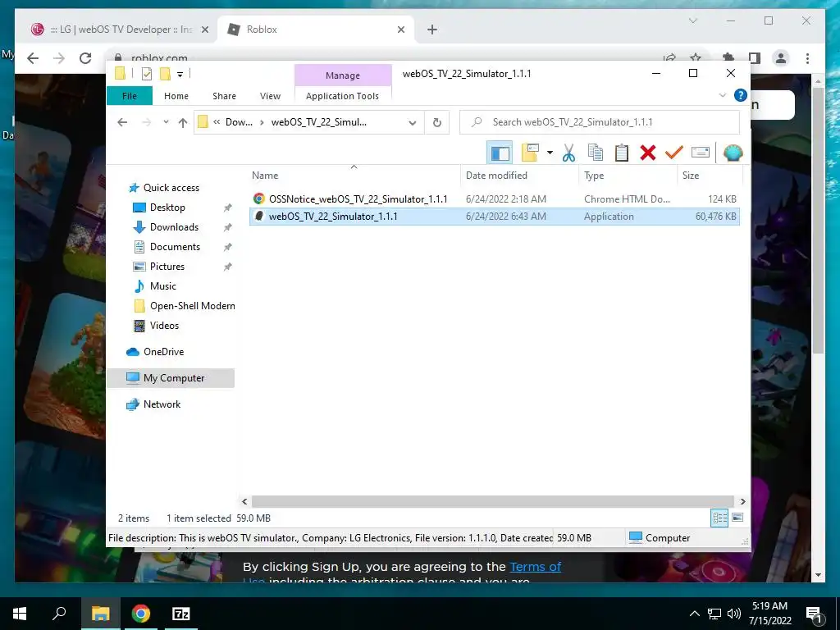
Task: Switch to large icons view button
Action: 737,518
